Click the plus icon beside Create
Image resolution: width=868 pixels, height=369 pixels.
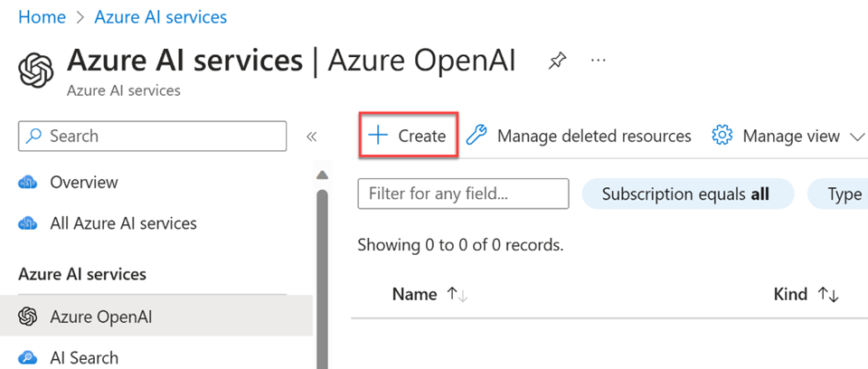click(379, 136)
